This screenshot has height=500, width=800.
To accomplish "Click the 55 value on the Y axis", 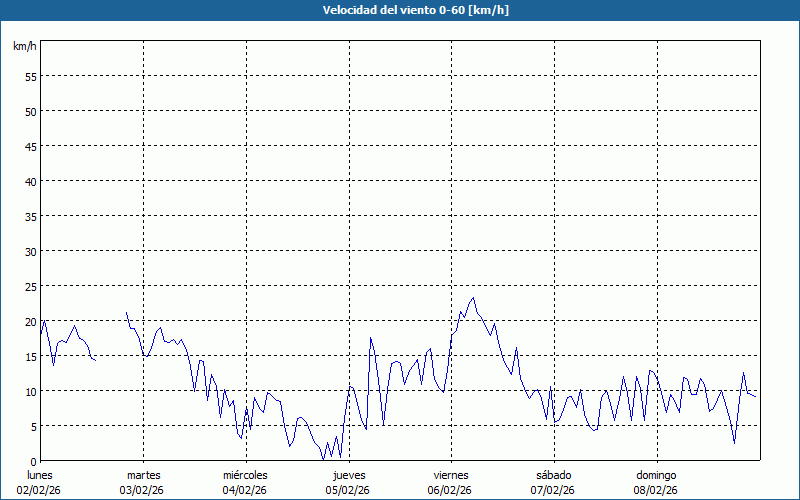I will [x=30, y=76].
